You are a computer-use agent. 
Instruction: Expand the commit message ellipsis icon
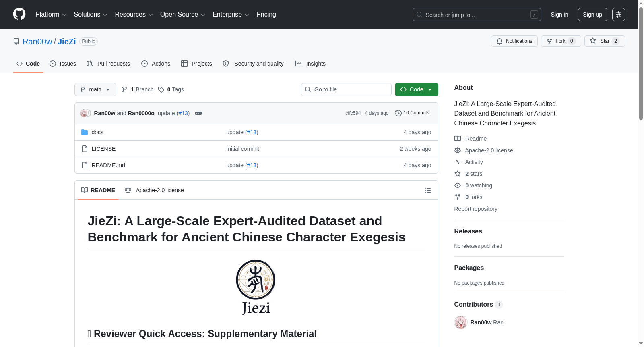coord(198,113)
